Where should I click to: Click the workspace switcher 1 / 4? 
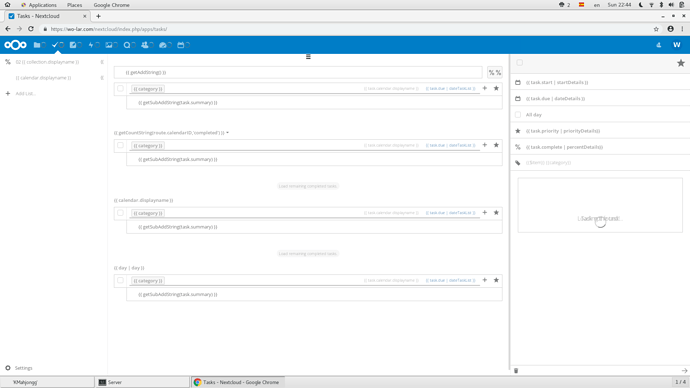pos(680,382)
